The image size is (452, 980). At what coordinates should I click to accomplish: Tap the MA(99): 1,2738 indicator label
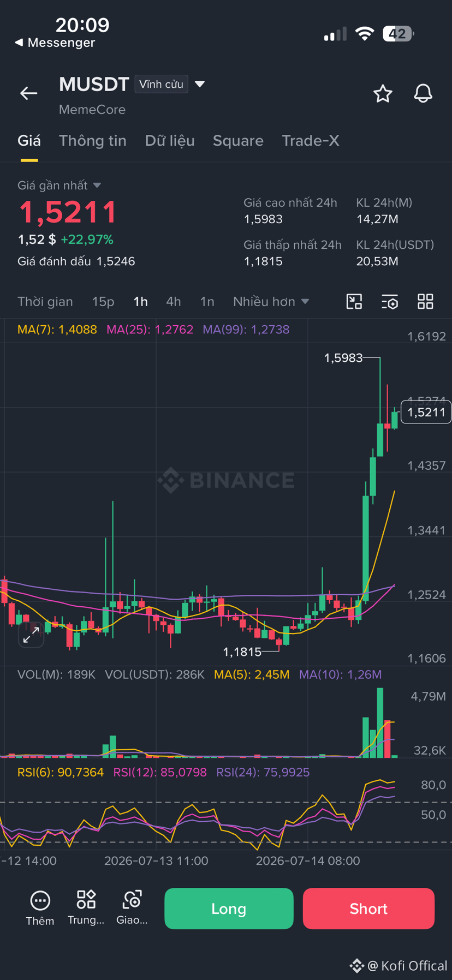coord(246,330)
